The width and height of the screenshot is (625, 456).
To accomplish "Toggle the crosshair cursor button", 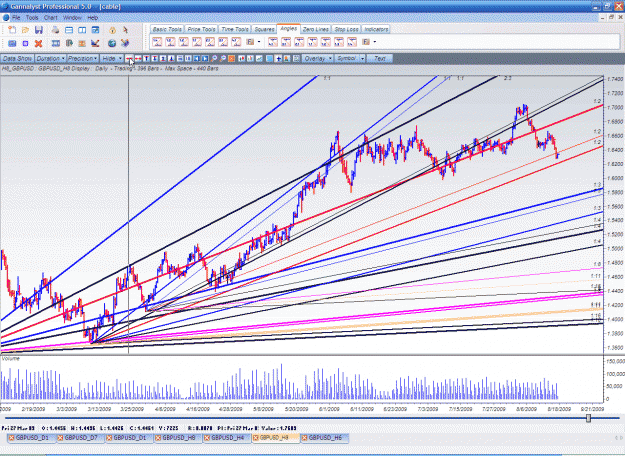I will (278, 59).
